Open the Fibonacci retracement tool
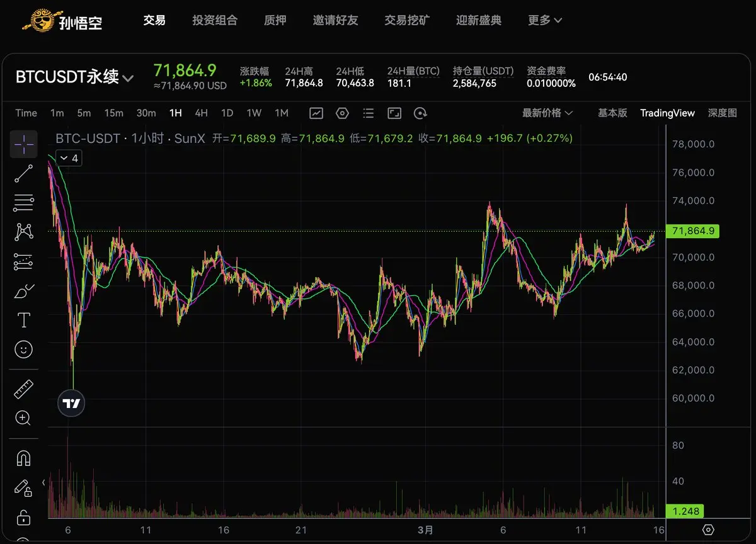The height and width of the screenshot is (544, 756). click(23, 203)
